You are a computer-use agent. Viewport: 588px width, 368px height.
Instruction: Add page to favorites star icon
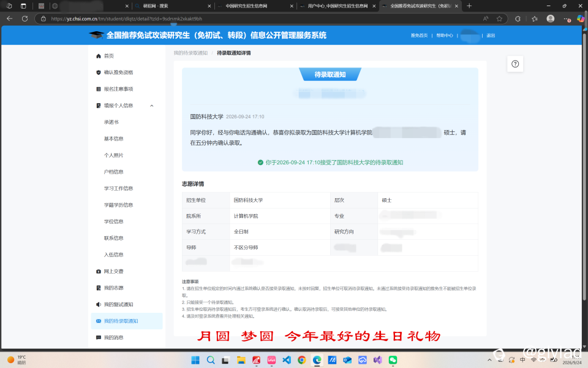[499, 18]
